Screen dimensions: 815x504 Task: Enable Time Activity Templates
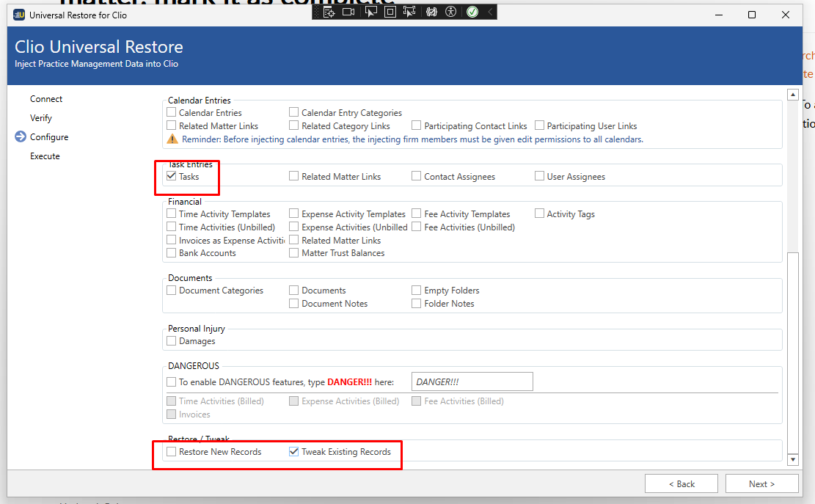[x=171, y=213]
